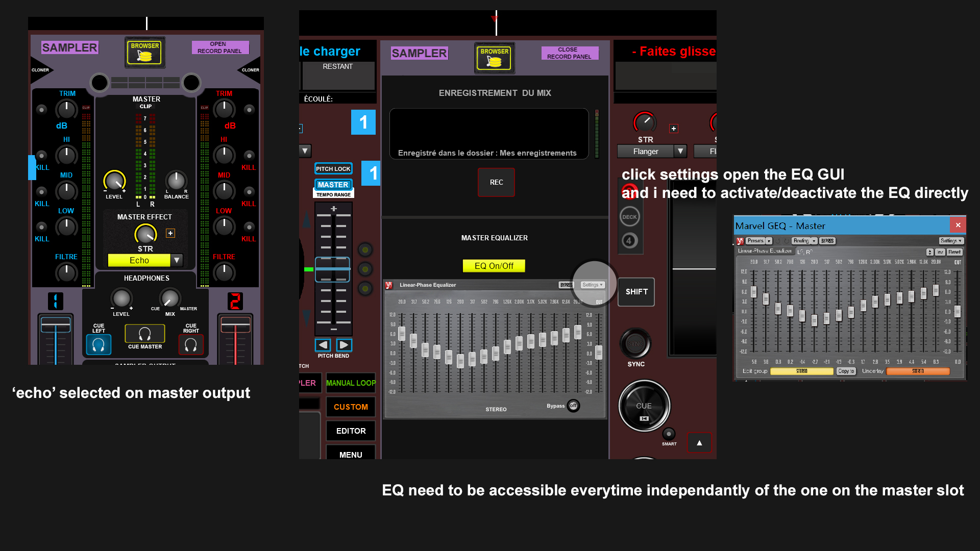Click the Marvel GEQ logo icon
This screenshot has height=551, width=980.
coord(740,241)
